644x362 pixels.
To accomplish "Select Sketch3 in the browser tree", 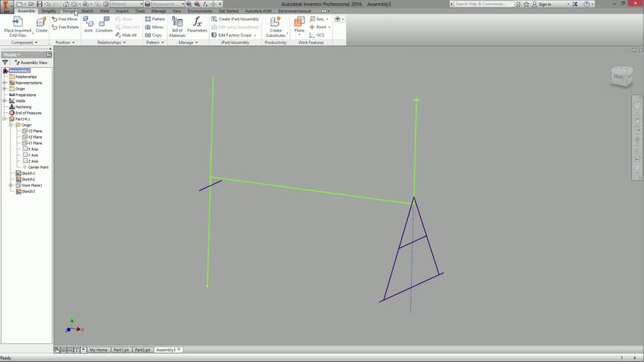I will click(x=25, y=192).
